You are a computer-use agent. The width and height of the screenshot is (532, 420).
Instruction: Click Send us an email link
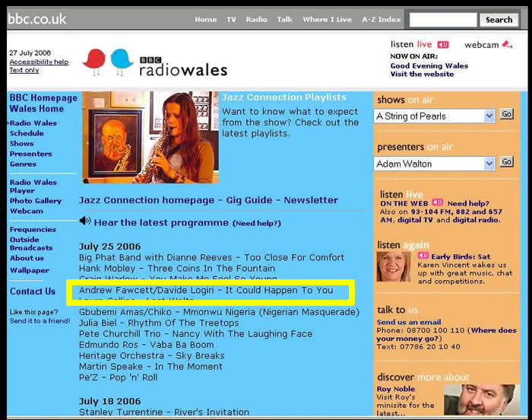coord(409,322)
